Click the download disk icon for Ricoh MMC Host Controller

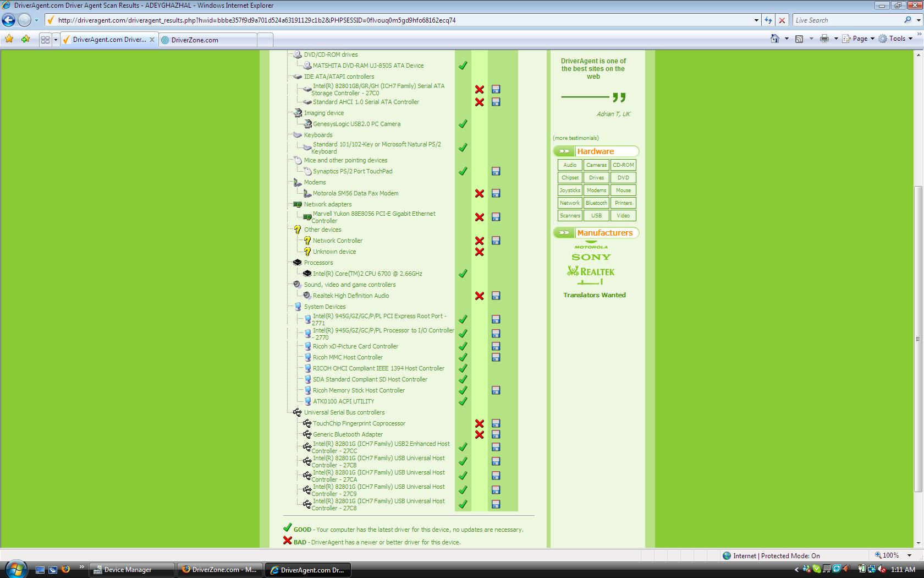(496, 357)
